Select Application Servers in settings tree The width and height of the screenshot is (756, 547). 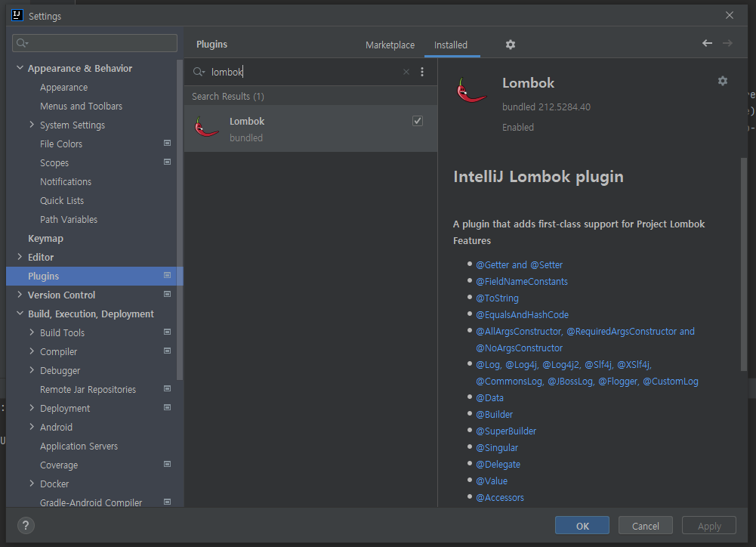[79, 447]
